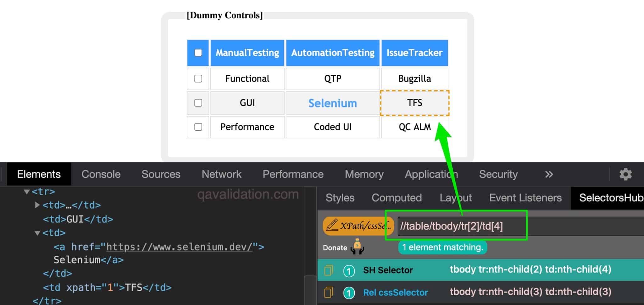Click SH Selector match count badge
Image resolution: width=644 pixels, height=305 pixels.
coord(349,271)
